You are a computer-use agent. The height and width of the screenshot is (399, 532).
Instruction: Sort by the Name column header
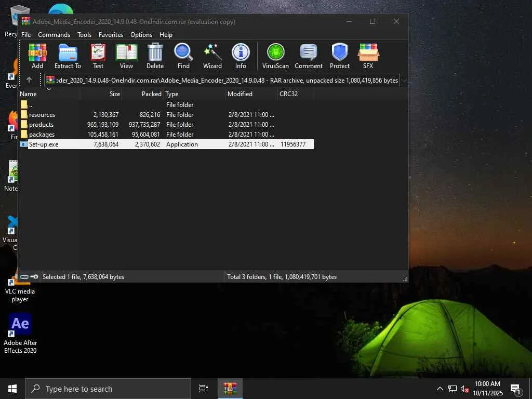(49, 94)
